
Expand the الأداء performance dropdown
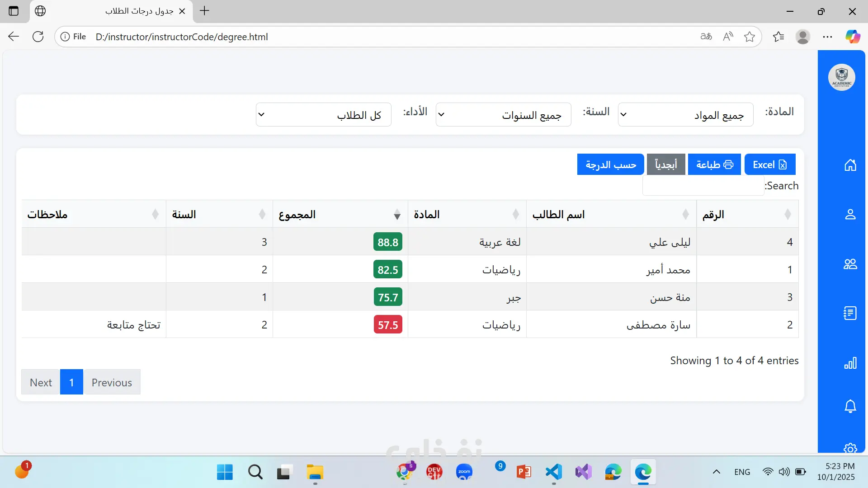tap(323, 115)
